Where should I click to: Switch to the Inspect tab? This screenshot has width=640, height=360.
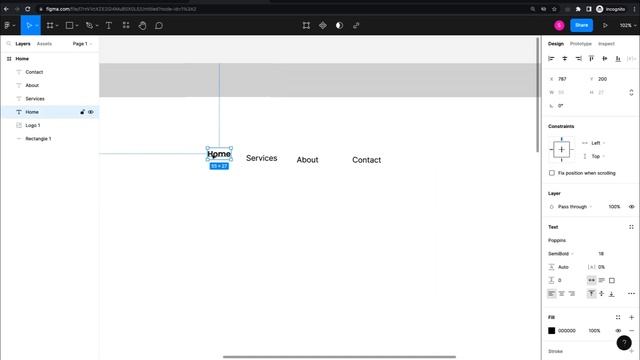coord(606,44)
